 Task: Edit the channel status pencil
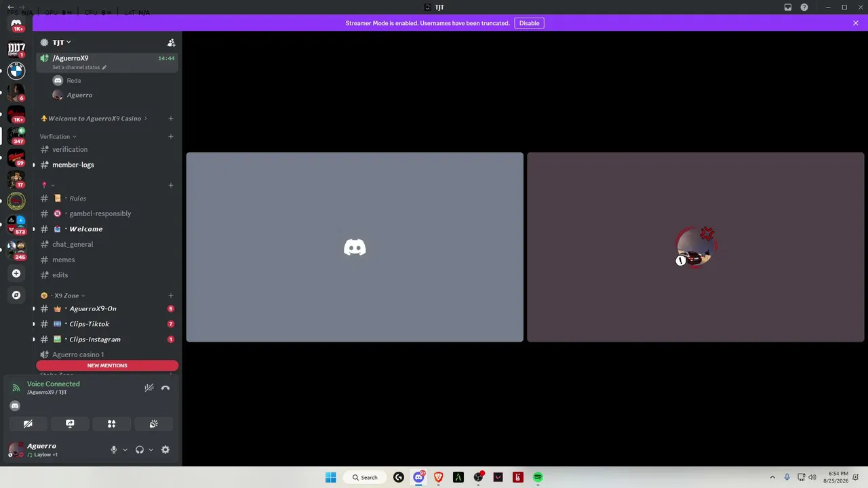[x=104, y=68]
